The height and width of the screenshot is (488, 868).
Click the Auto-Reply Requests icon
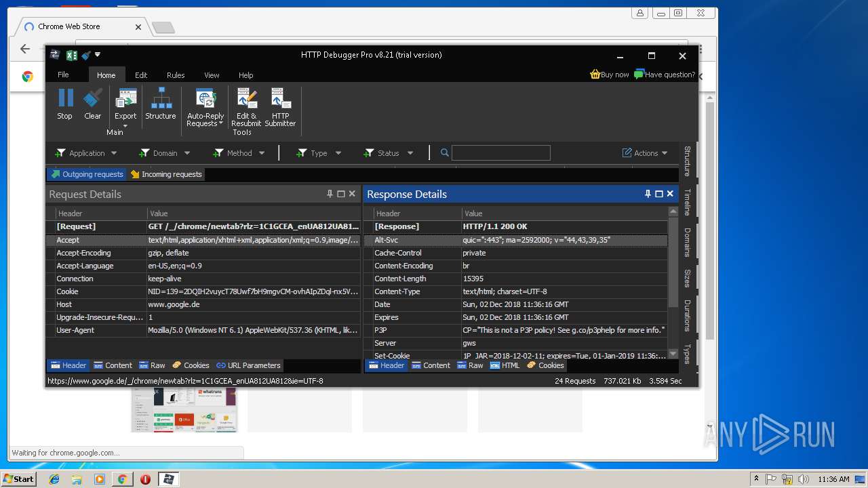205,107
